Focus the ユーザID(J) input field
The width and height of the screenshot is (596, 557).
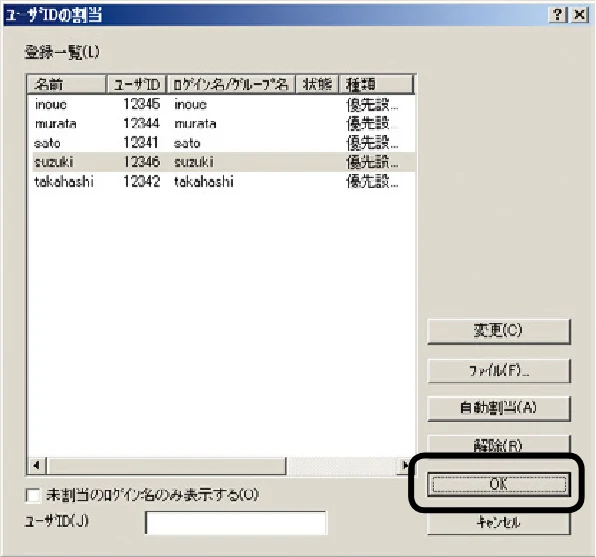[x=236, y=523]
